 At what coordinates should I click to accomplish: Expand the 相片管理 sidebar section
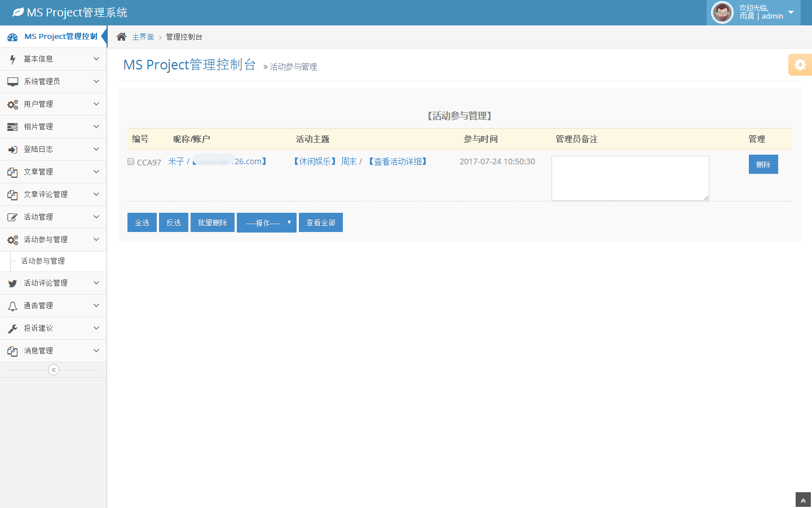click(53, 126)
